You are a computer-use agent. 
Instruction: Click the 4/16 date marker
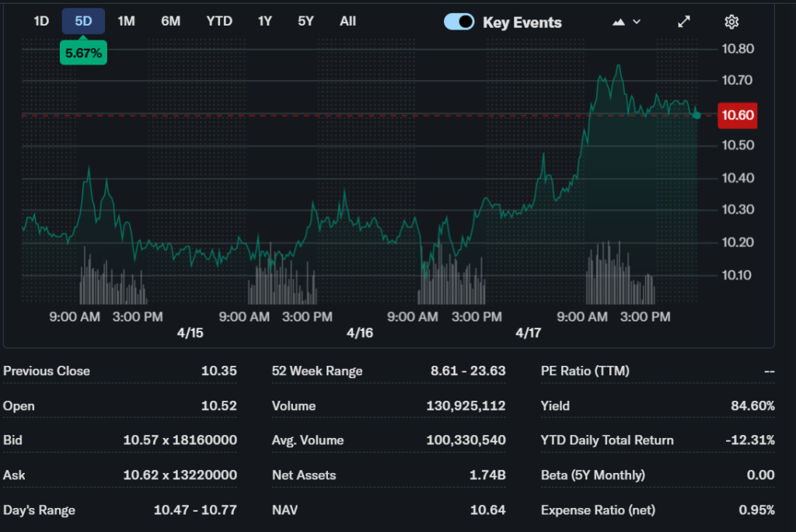click(359, 332)
